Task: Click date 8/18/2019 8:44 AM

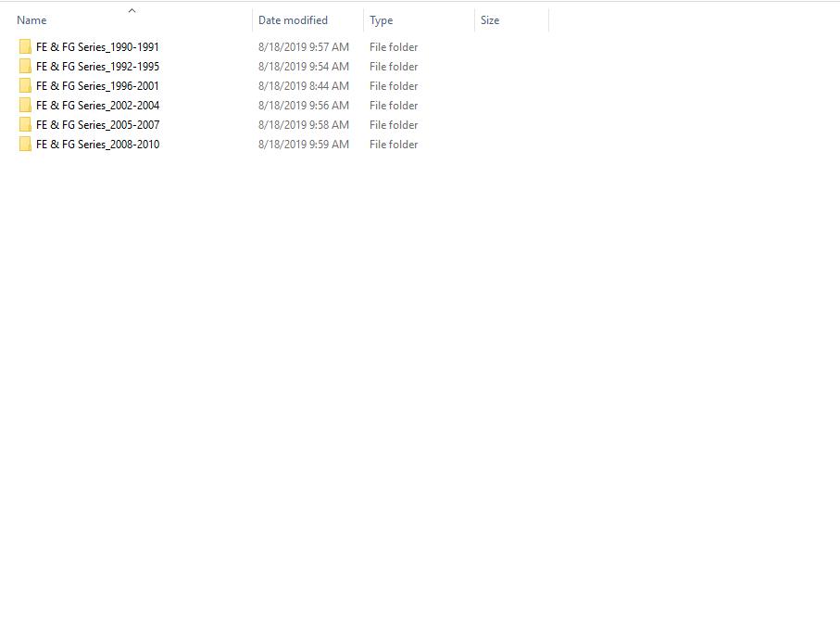Action: (304, 86)
